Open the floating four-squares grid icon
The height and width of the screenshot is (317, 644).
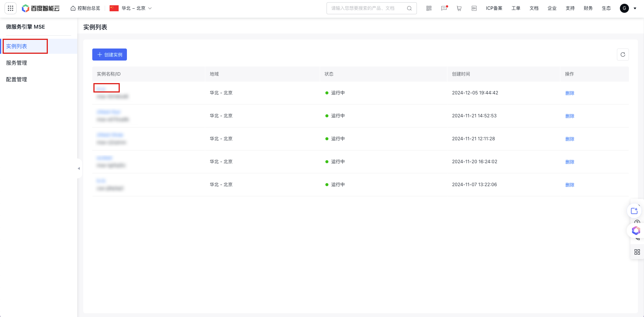[637, 252]
